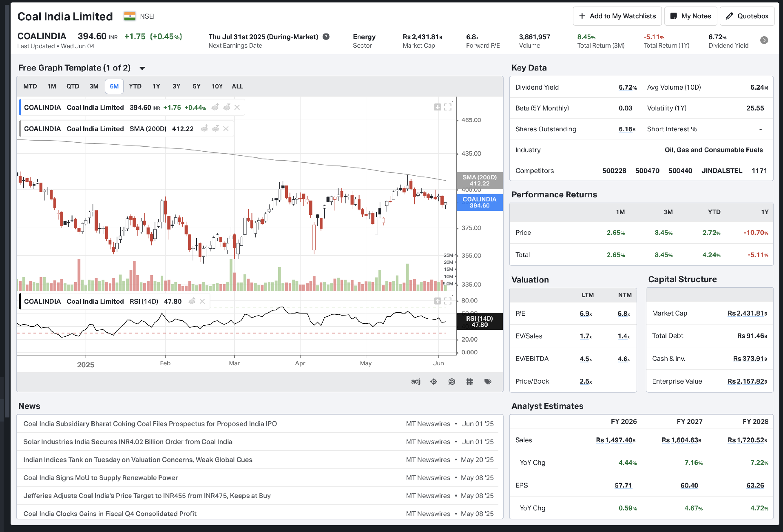Select the 1Y time range tab

click(x=156, y=86)
